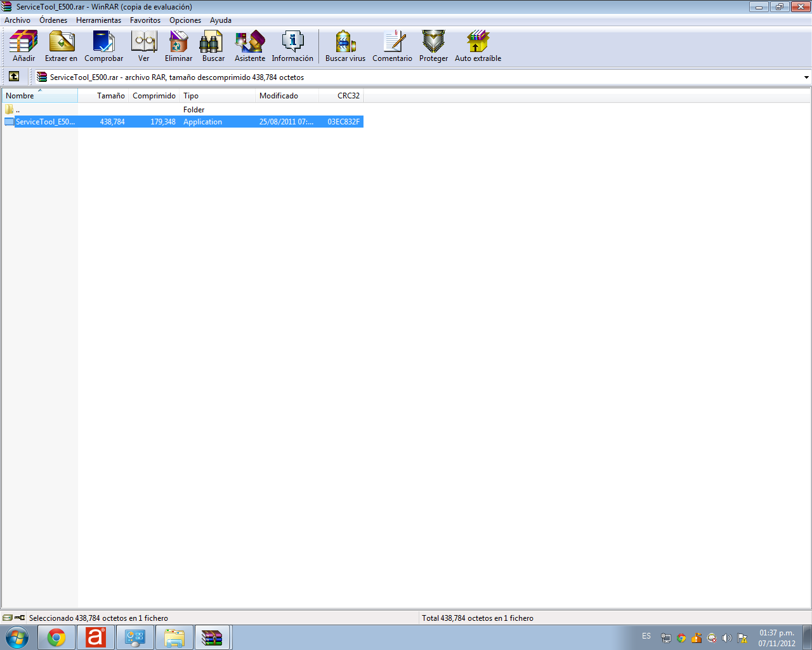Launch the Asistente wizard

point(250,46)
